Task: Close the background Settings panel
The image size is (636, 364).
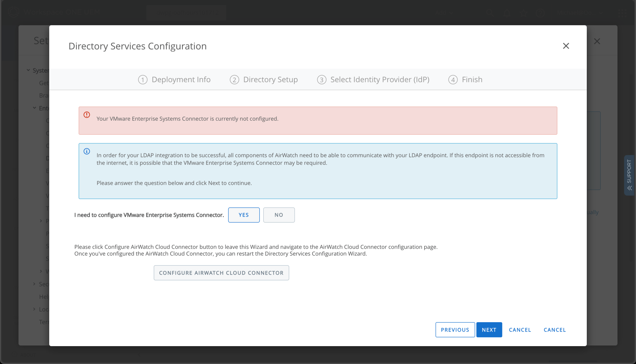Action: pyautogui.click(x=597, y=41)
